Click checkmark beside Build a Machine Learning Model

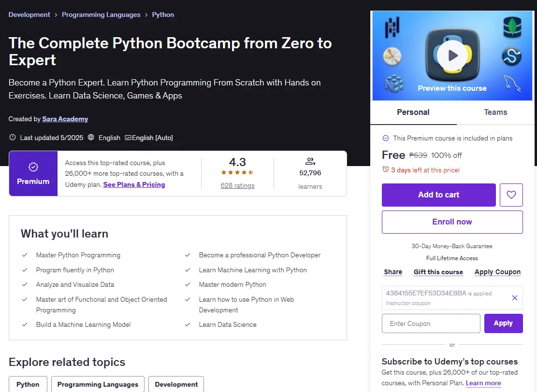tap(25, 324)
